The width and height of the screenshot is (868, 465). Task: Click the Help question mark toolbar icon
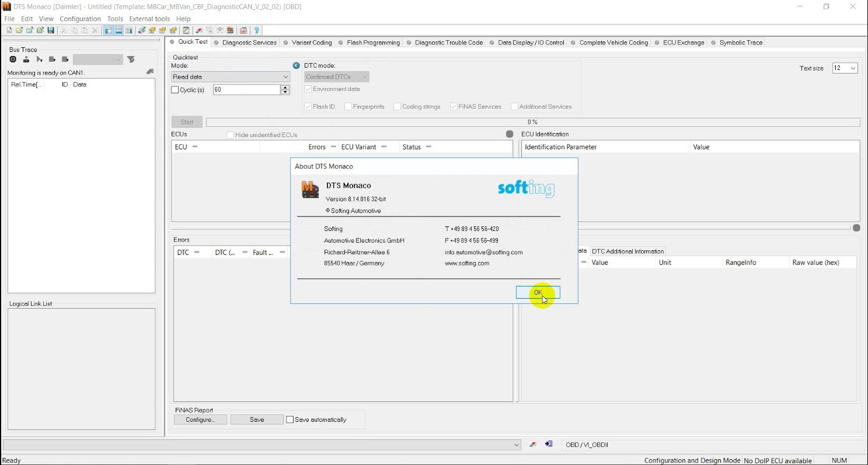pyautogui.click(x=257, y=30)
